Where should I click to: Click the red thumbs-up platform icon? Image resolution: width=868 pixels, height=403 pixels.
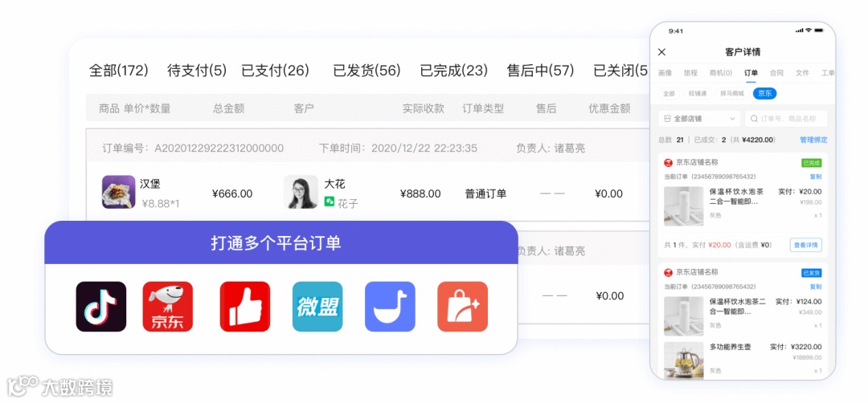pyautogui.click(x=244, y=306)
